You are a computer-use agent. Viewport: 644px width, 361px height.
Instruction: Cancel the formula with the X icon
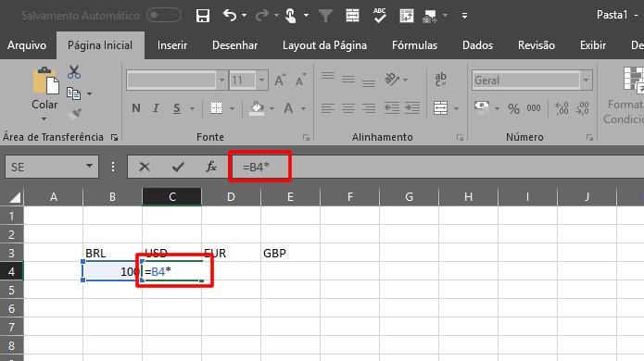click(x=145, y=167)
